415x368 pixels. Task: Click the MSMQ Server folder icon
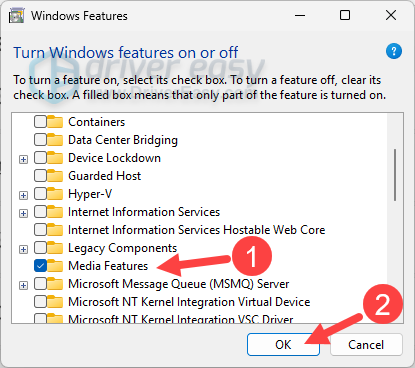point(55,284)
